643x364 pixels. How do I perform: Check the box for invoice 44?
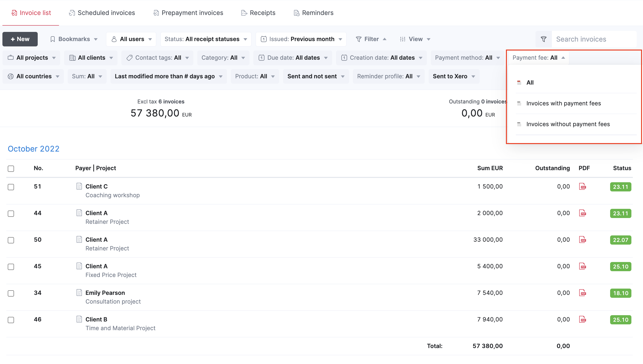[11, 213]
